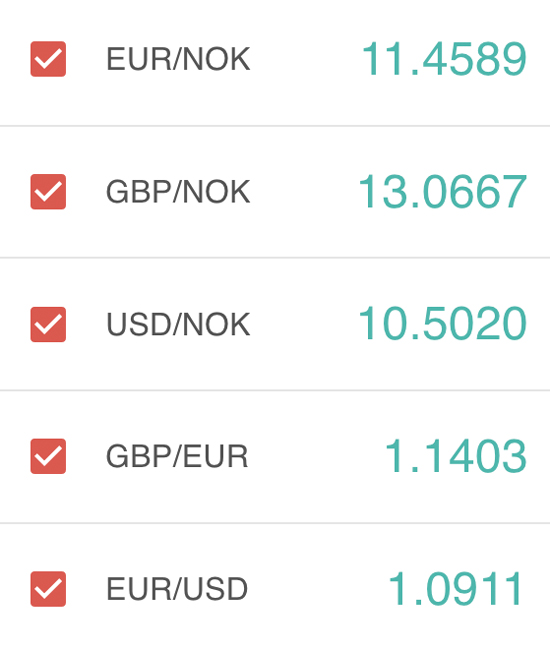Select the GBP/NOK pair name
This screenshot has width=550, height=650.
tap(178, 192)
